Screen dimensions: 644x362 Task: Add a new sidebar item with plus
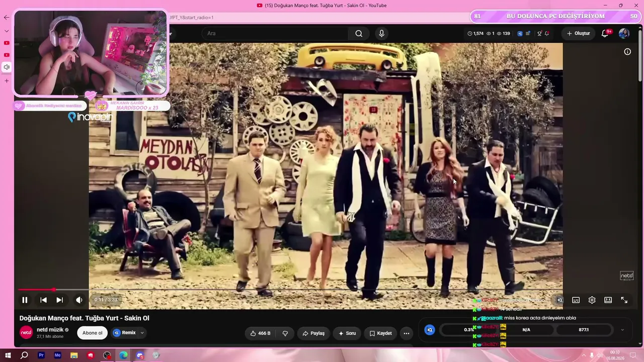click(7, 80)
